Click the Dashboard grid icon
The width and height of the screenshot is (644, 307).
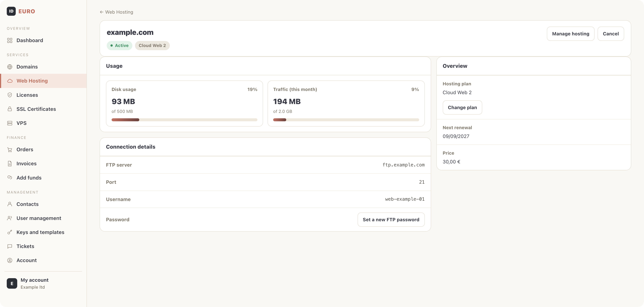click(10, 40)
